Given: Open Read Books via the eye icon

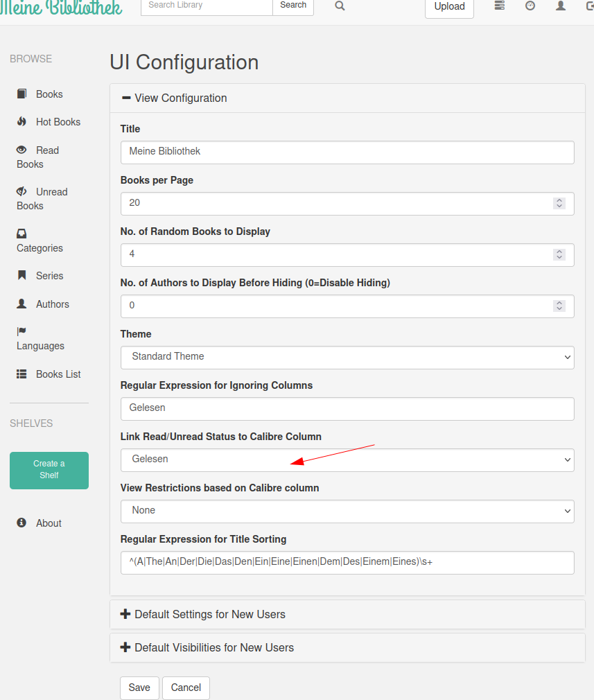Looking at the screenshot, I should click(21, 150).
